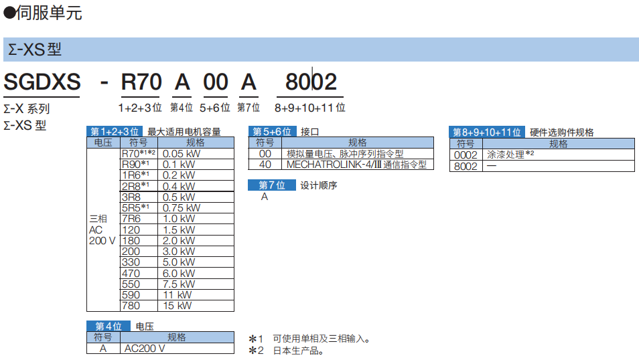The height and width of the screenshot is (364, 639).
Task: Click interface symbol cell 00
Action: coord(265,153)
